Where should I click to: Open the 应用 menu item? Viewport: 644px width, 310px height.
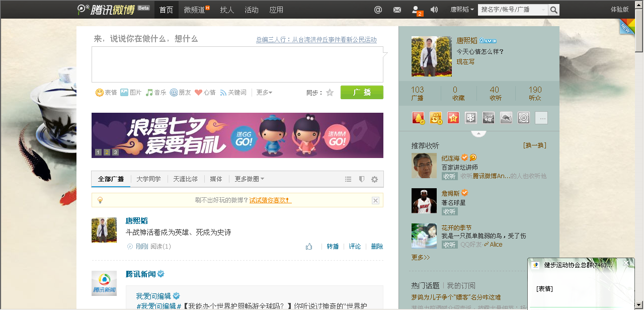[x=276, y=10]
